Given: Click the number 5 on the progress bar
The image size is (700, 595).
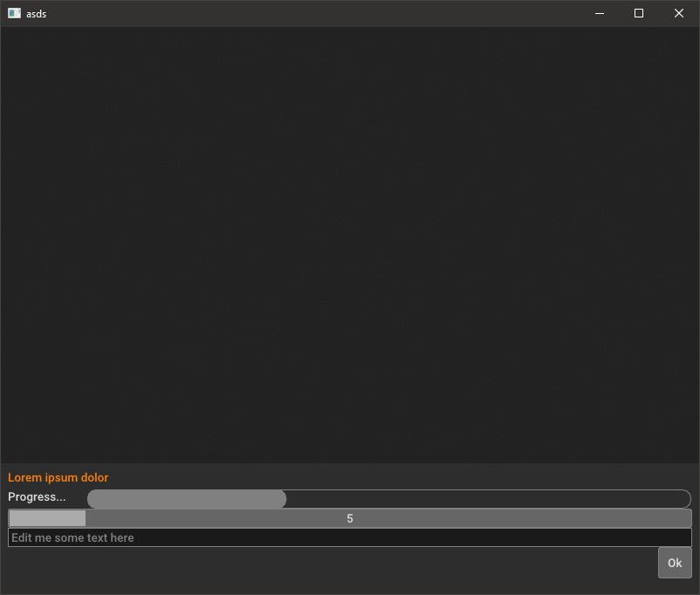Looking at the screenshot, I should click(349, 517).
